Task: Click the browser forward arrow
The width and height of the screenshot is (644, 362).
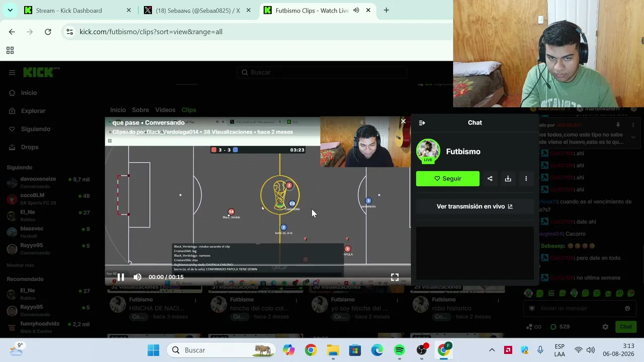Action: (30, 32)
